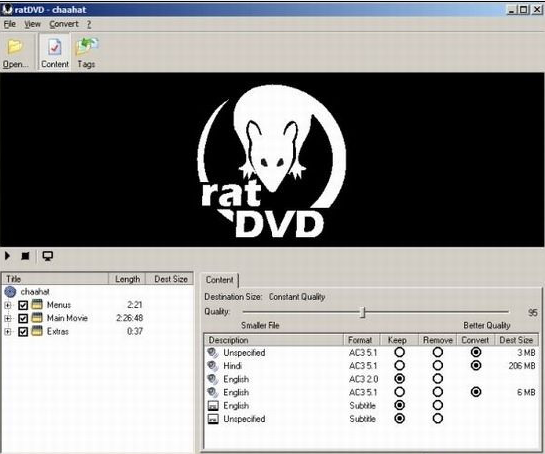Open the ? help menu
Viewport: 545px width, 454px height.
[x=89, y=24]
